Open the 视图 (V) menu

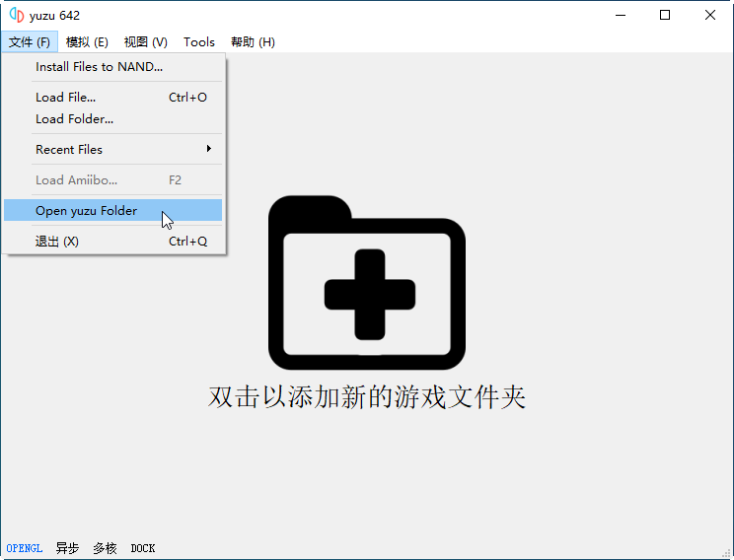coord(146,42)
